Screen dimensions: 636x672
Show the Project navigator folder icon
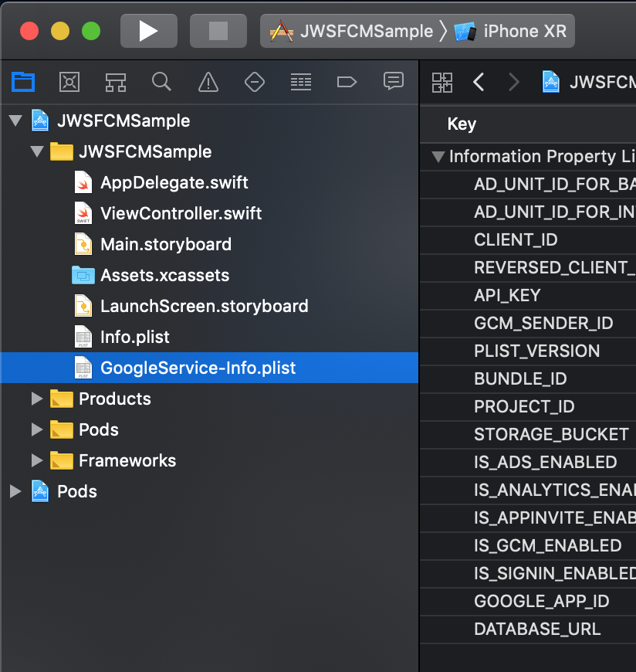click(x=23, y=82)
